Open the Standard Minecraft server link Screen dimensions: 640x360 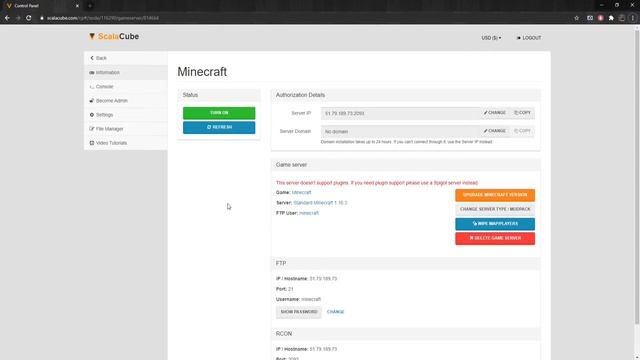pyautogui.click(x=320, y=203)
